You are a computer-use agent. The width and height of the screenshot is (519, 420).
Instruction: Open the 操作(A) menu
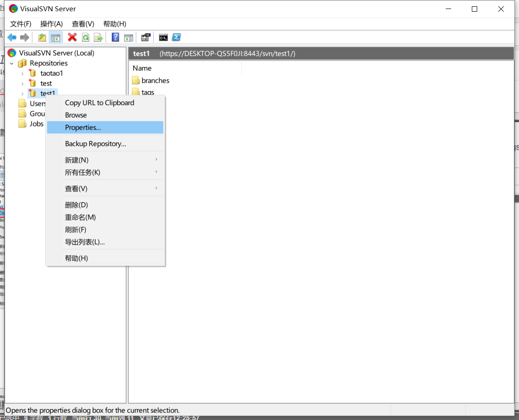(x=51, y=24)
